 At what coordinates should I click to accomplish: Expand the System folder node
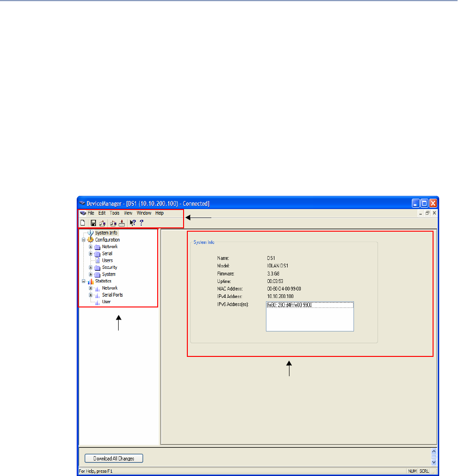point(90,274)
